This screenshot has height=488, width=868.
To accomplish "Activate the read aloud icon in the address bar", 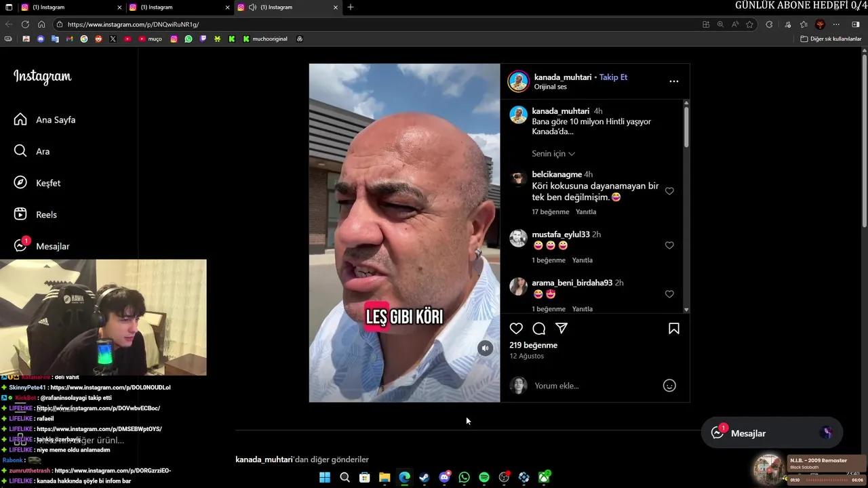I will (x=735, y=24).
